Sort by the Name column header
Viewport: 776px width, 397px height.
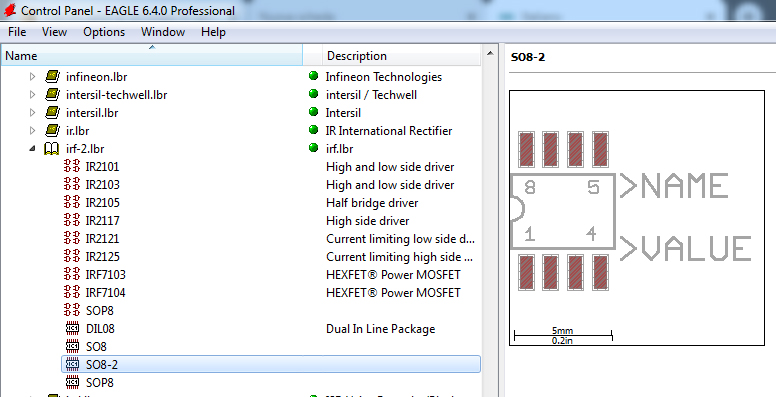pos(151,55)
